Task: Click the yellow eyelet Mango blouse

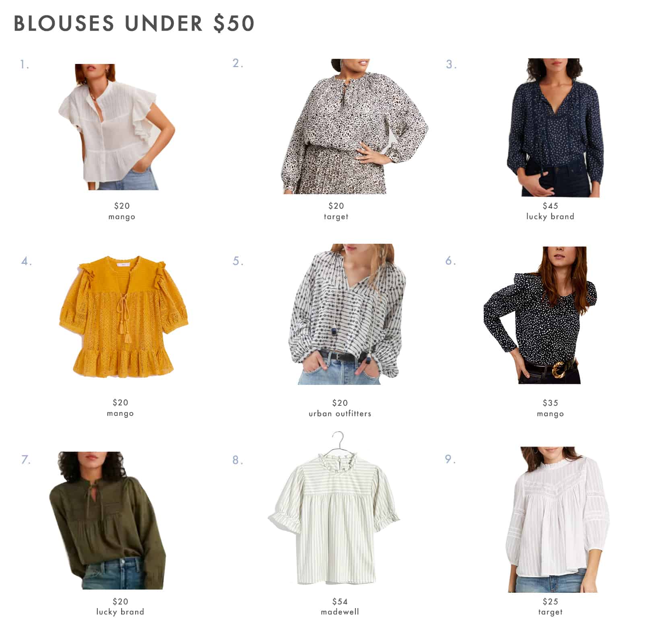Action: click(124, 316)
